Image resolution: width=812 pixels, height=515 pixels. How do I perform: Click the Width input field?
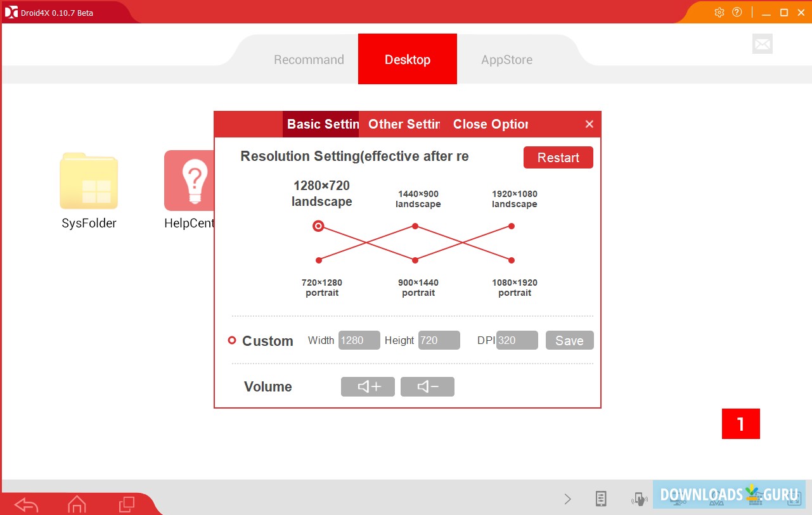tap(359, 340)
